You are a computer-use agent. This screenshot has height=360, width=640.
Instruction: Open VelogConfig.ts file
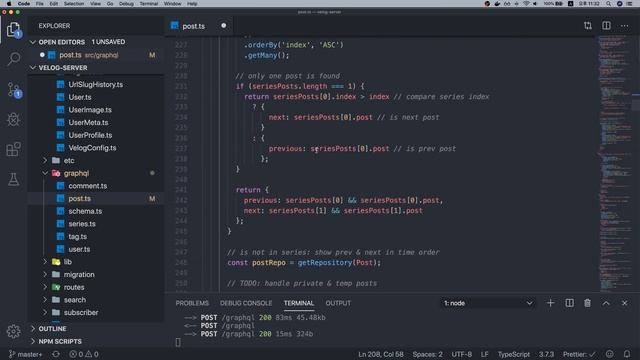click(x=92, y=148)
